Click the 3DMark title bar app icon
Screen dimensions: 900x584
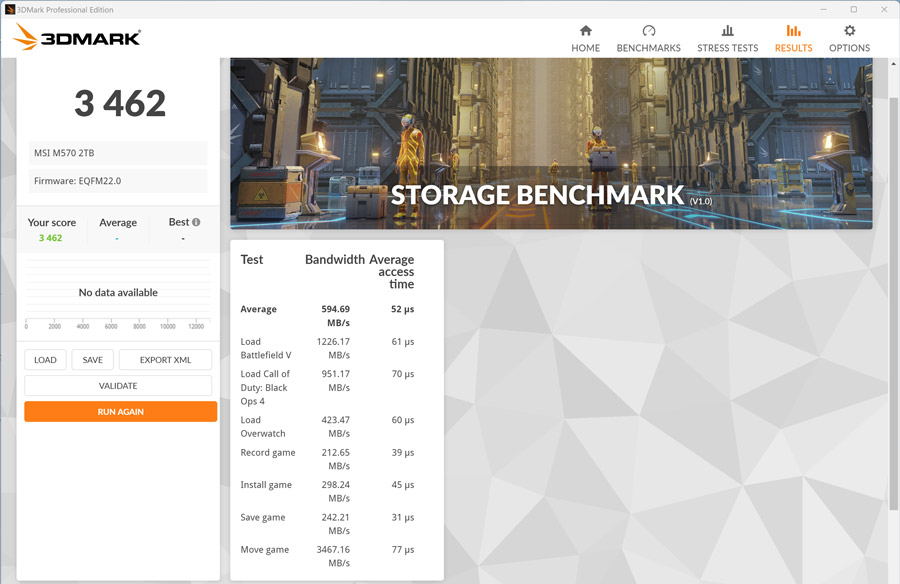(10, 9)
